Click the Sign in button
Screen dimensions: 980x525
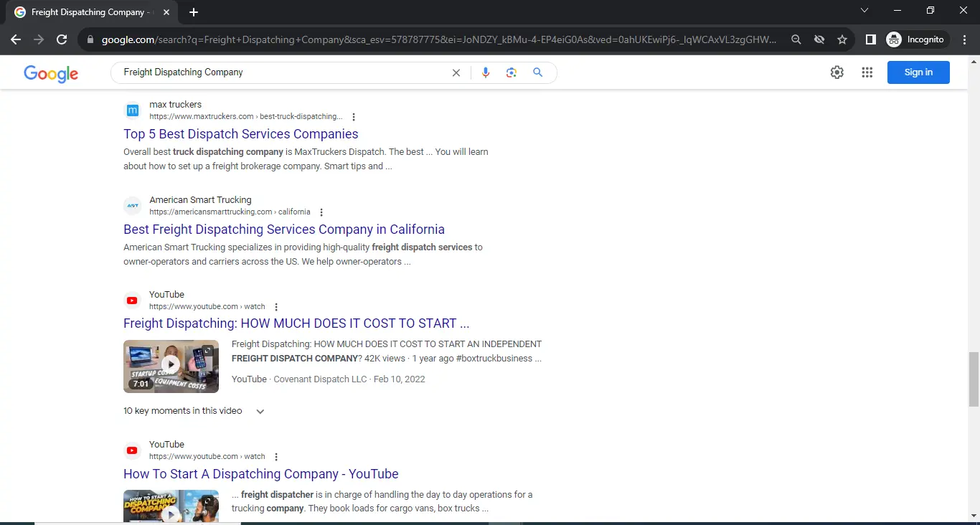(918, 72)
